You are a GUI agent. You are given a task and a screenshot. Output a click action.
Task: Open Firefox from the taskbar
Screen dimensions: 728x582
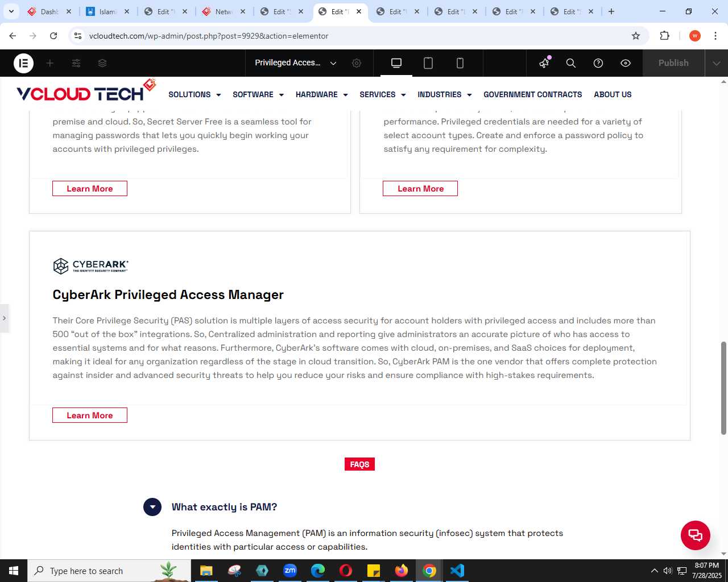[x=402, y=571]
